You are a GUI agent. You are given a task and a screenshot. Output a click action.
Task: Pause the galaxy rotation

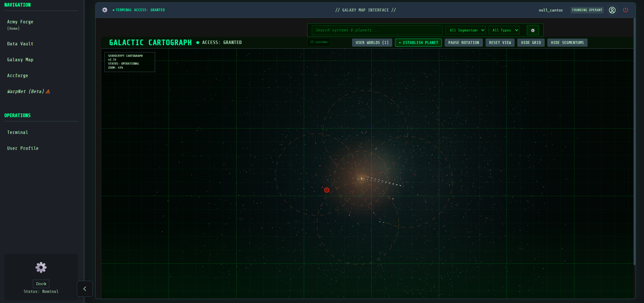[x=464, y=43]
